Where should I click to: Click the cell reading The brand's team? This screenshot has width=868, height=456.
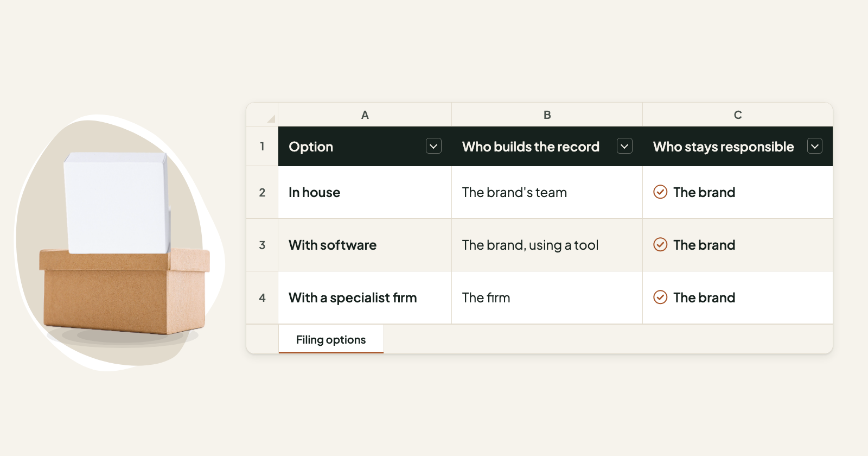(x=547, y=192)
